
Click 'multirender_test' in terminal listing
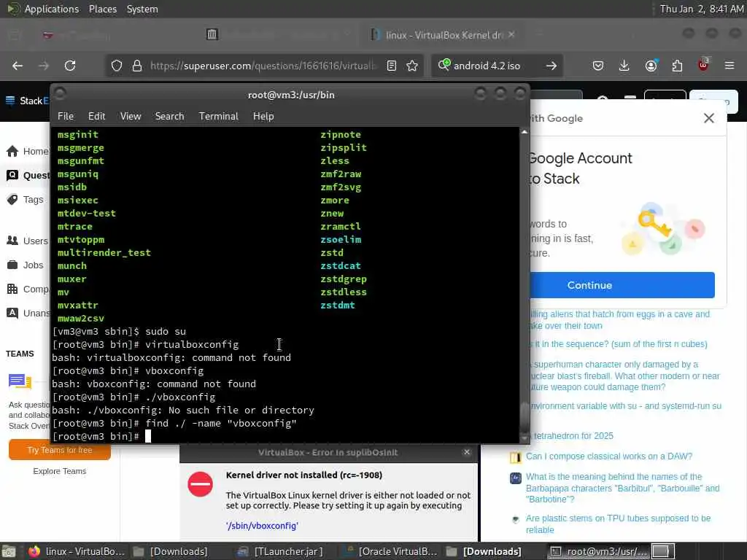point(104,253)
